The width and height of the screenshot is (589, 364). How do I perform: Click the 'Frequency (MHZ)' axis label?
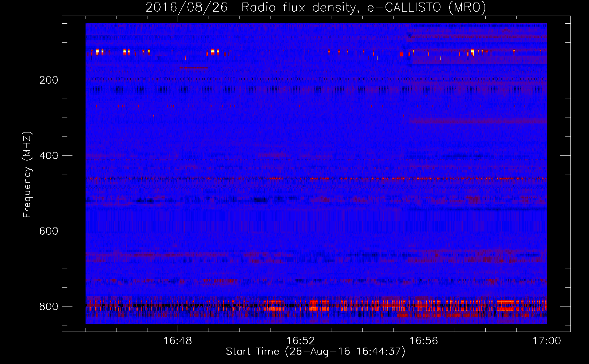[27, 174]
